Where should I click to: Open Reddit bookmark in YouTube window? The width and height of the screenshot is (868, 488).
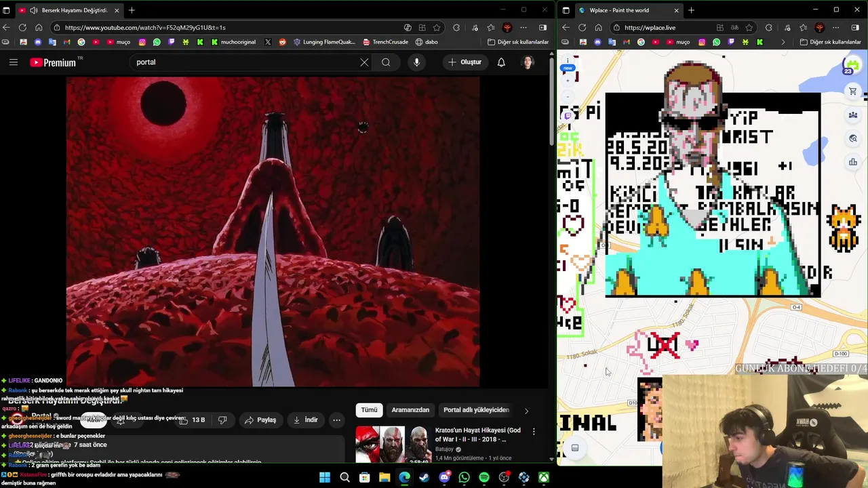(x=283, y=42)
